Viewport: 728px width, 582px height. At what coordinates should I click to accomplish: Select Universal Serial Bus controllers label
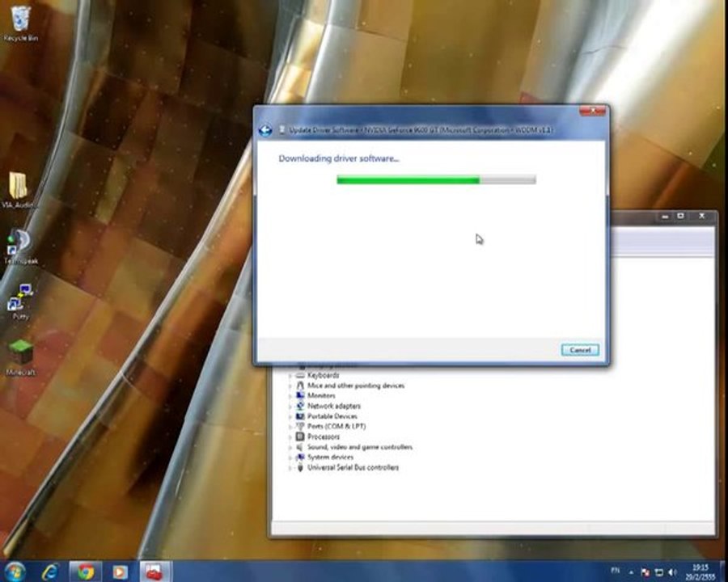pos(353,467)
